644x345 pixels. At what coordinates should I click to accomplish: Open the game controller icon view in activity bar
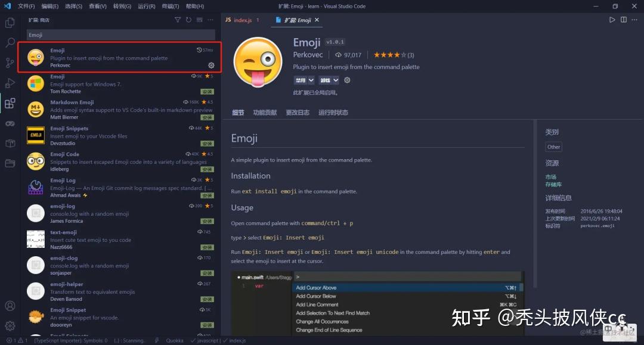[x=10, y=123]
